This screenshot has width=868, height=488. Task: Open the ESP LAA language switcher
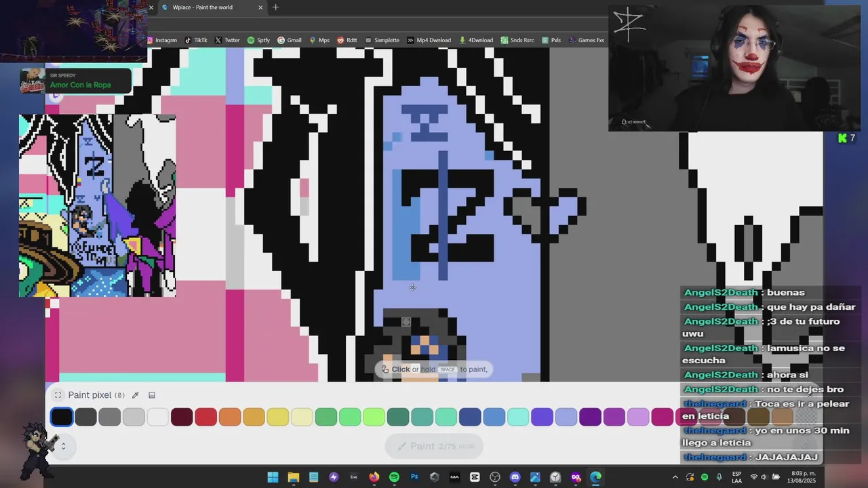736,477
